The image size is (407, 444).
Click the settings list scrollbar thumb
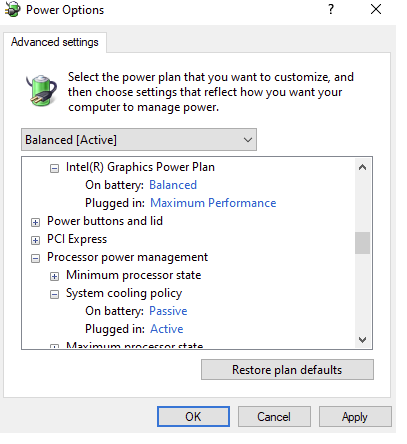tap(362, 243)
